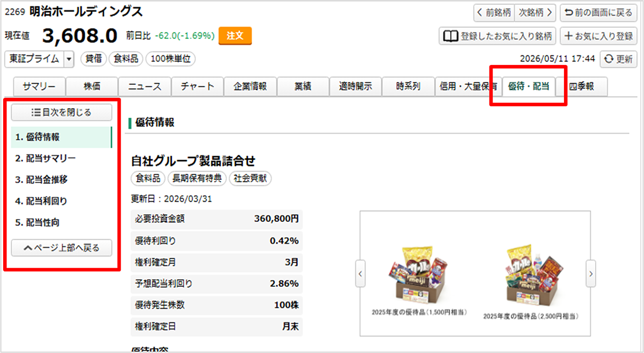This screenshot has width=644, height=353.
Task: Switch to the 業績 tab
Action: coord(303,87)
